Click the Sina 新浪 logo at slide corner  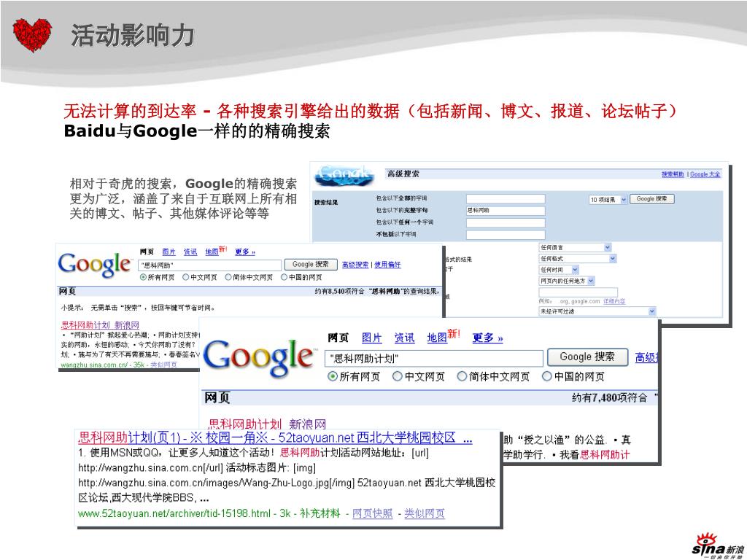[718, 547]
